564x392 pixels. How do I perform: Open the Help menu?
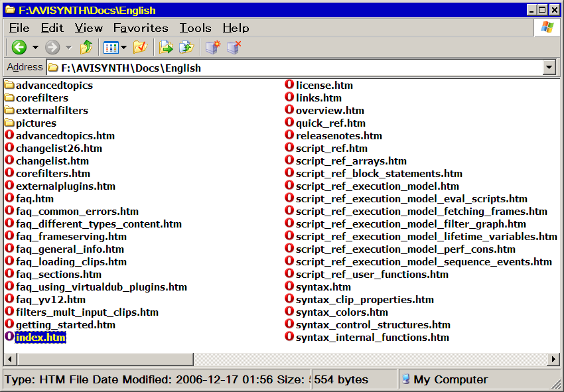(236, 28)
